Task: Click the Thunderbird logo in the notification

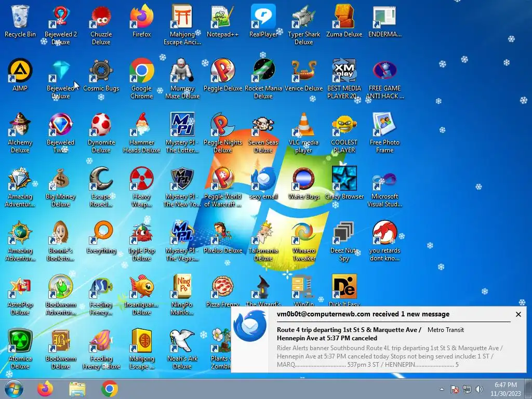Action: [250, 327]
